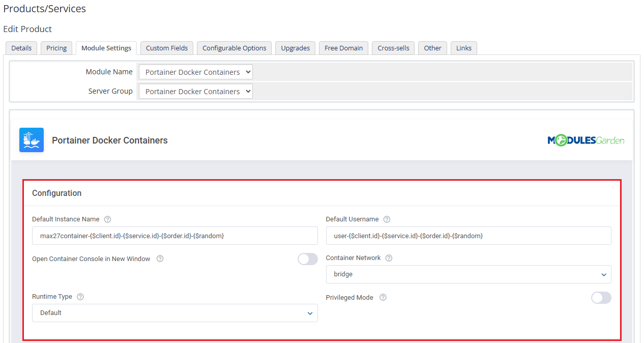Go to the Upgrades tab
Viewport: 644px width, 343px height.
pyautogui.click(x=296, y=48)
